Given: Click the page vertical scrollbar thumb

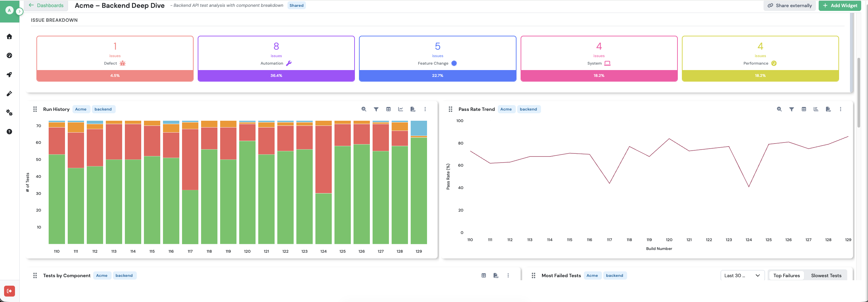Looking at the screenshot, I should (x=859, y=93).
